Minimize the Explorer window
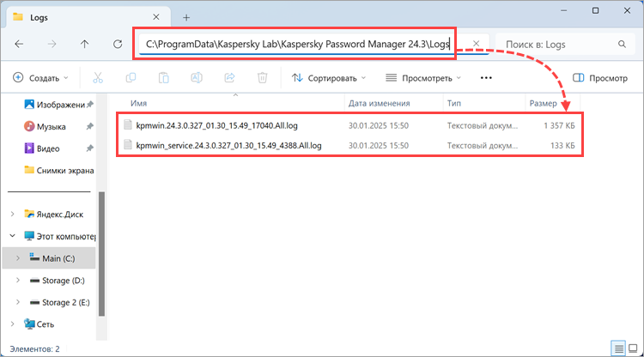 tap(564, 10)
